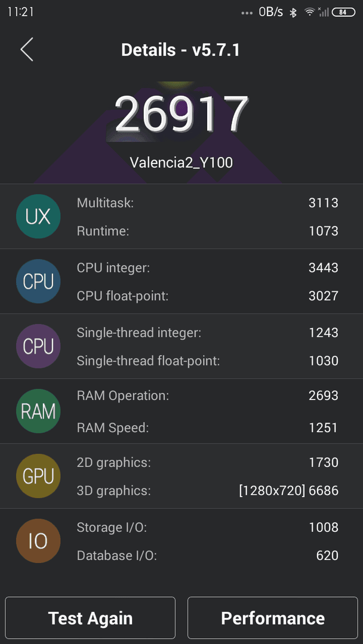The width and height of the screenshot is (363, 644).
Task: Click the Bluetooth status bar icon
Action: pyautogui.click(x=293, y=13)
